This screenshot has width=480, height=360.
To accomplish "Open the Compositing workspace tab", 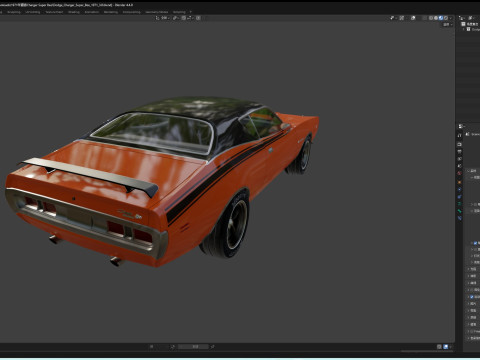I will 131,12.
